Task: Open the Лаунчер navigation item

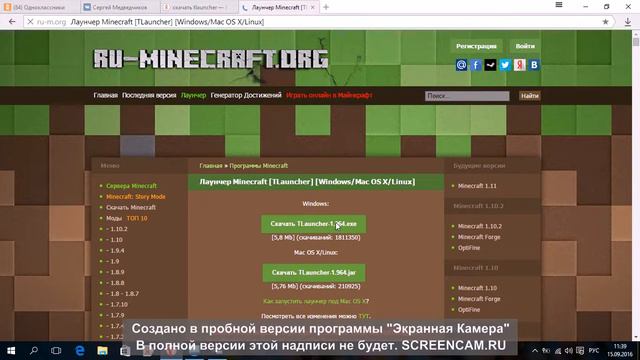Action: [193, 95]
